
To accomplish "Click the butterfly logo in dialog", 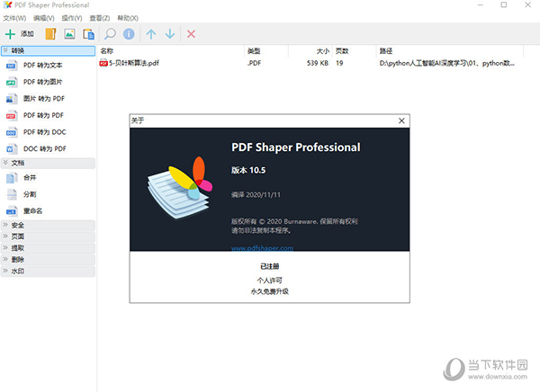I will 180,188.
